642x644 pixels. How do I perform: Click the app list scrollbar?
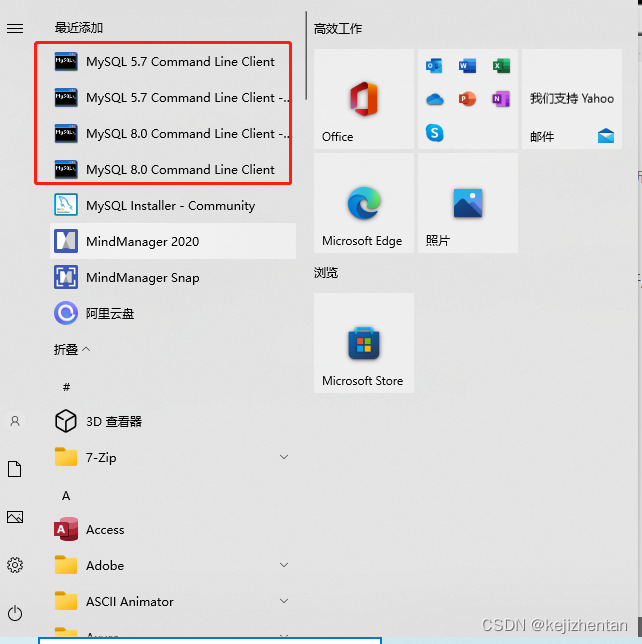[306, 55]
